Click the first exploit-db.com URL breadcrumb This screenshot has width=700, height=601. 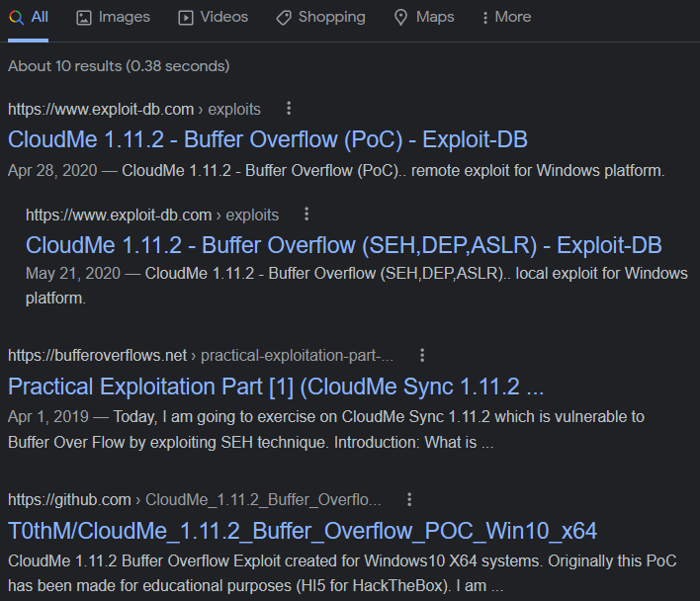click(x=134, y=110)
